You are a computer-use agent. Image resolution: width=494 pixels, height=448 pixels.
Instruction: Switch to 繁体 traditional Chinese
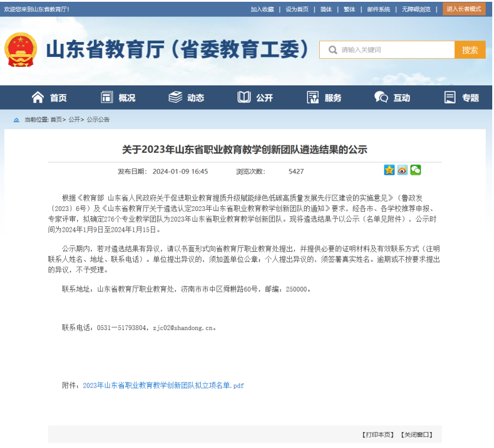click(x=349, y=9)
